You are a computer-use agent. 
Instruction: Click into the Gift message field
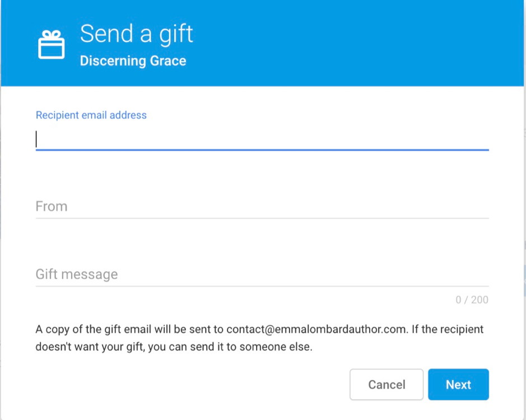point(262,274)
